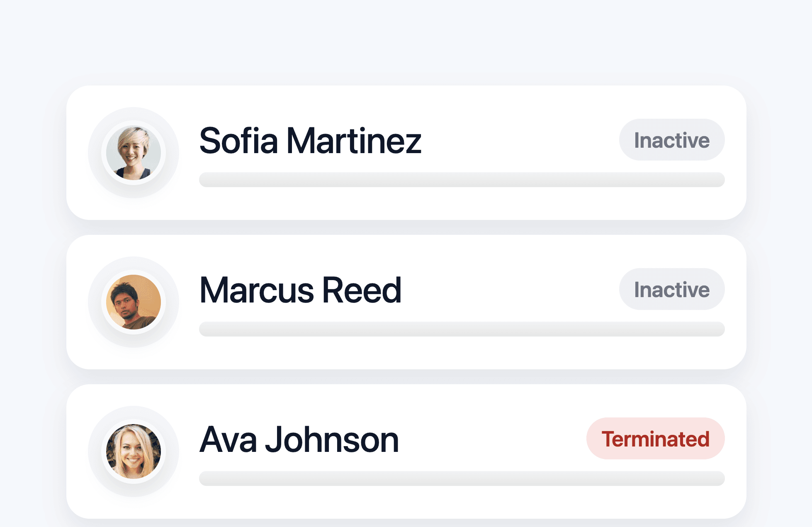Click the surname "Johnson"
Viewport: 812px width, 527px height.
coord(332,440)
